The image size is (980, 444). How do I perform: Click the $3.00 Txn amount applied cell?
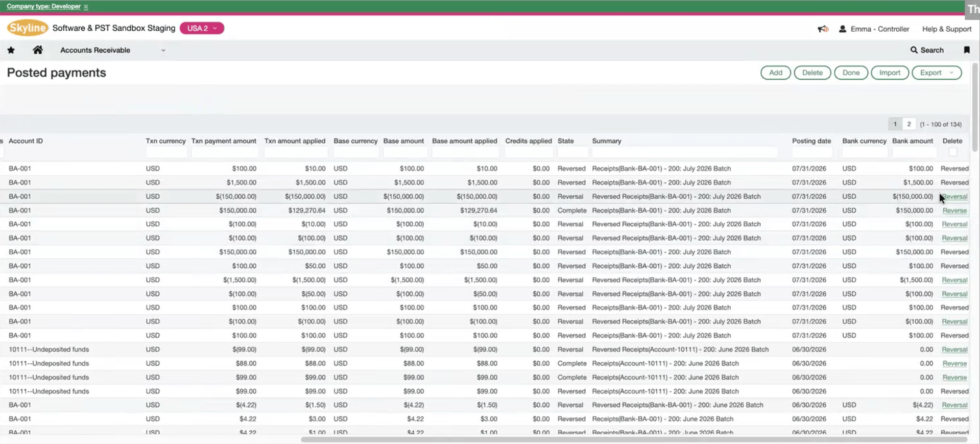point(317,419)
